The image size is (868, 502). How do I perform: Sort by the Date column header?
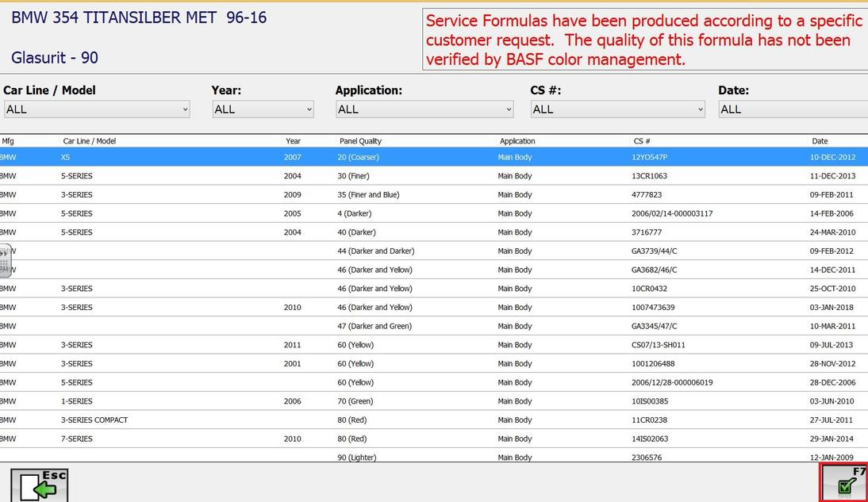tap(819, 141)
